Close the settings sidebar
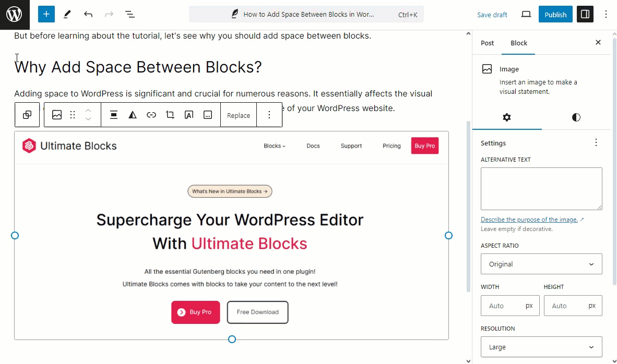Viewport: 617px width, 364px height. (598, 42)
